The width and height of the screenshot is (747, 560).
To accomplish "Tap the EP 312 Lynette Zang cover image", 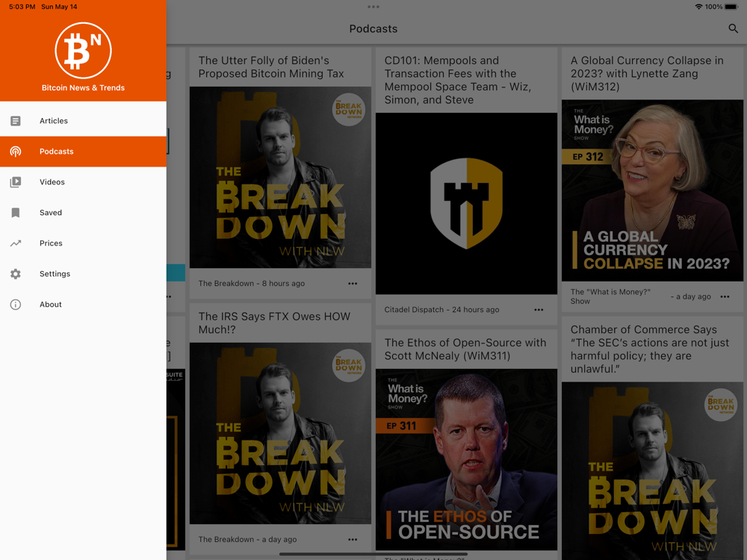I will tap(652, 190).
